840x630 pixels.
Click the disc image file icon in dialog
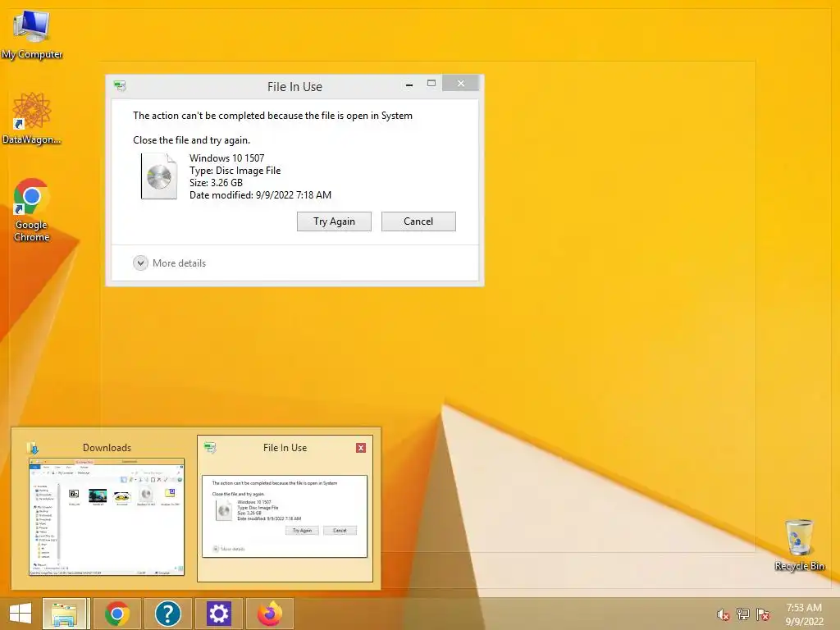tap(159, 176)
